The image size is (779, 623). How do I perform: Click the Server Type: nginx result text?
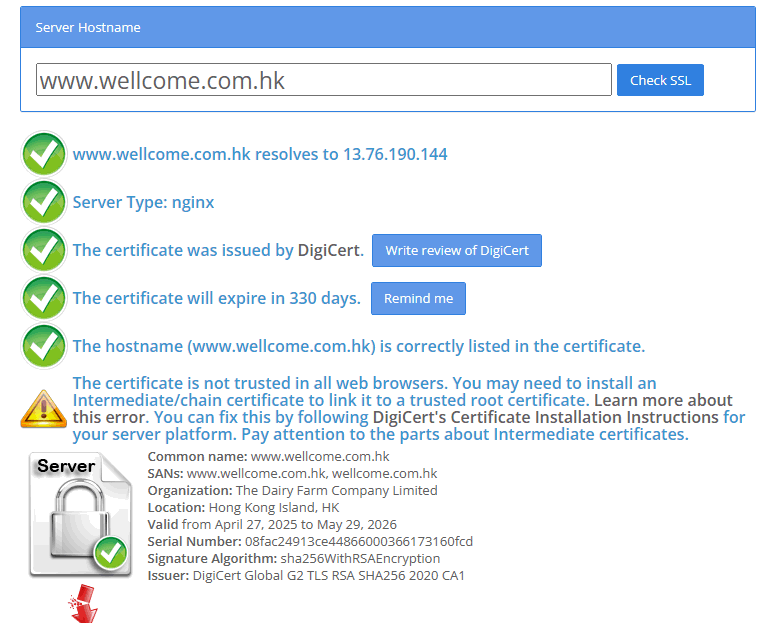pos(144,202)
